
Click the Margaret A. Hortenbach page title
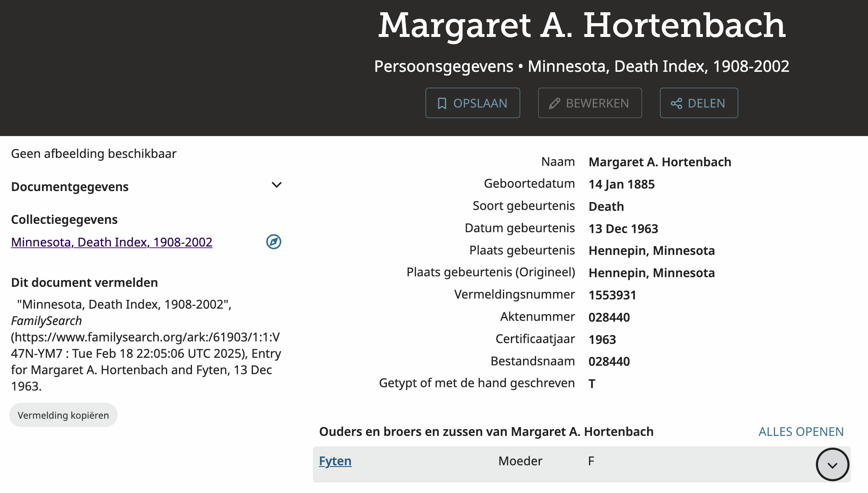pyautogui.click(x=582, y=25)
